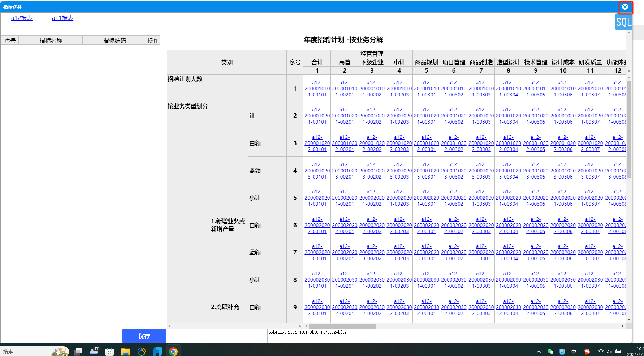Click the 项目管理 column header
644x356 pixels.
coord(454,62)
